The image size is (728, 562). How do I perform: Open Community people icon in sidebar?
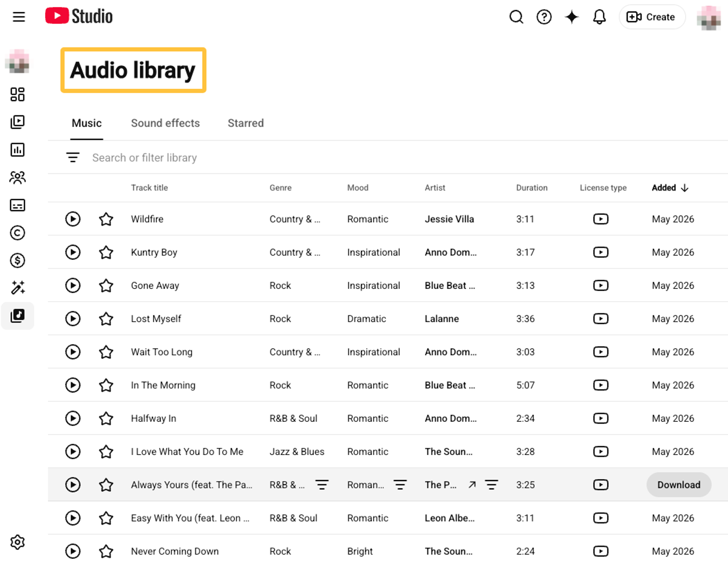tap(18, 177)
